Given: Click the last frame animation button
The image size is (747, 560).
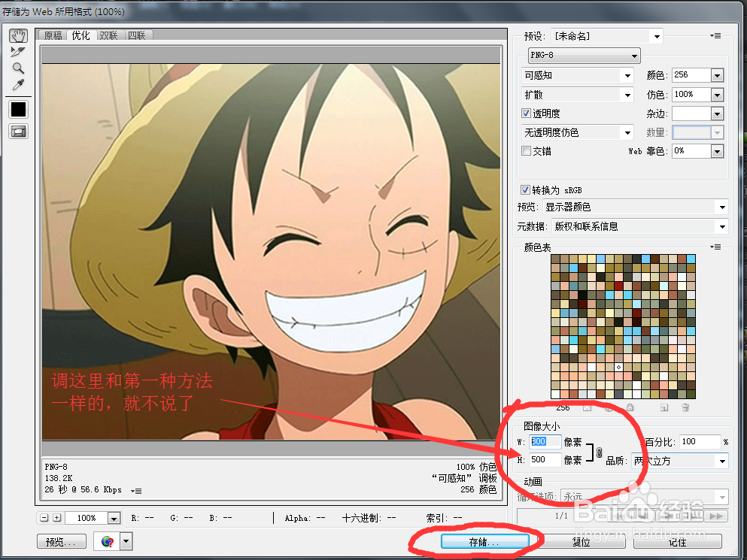Looking at the screenshot, I should click(715, 516).
